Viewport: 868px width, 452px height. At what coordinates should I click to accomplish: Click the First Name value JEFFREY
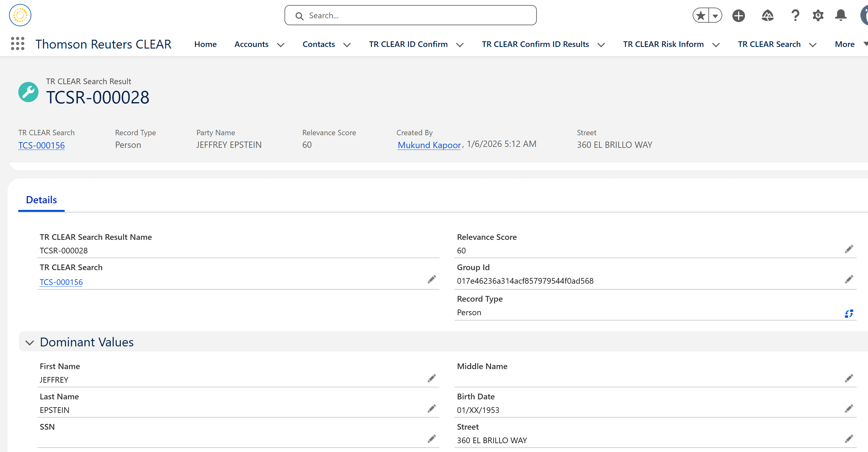click(54, 380)
